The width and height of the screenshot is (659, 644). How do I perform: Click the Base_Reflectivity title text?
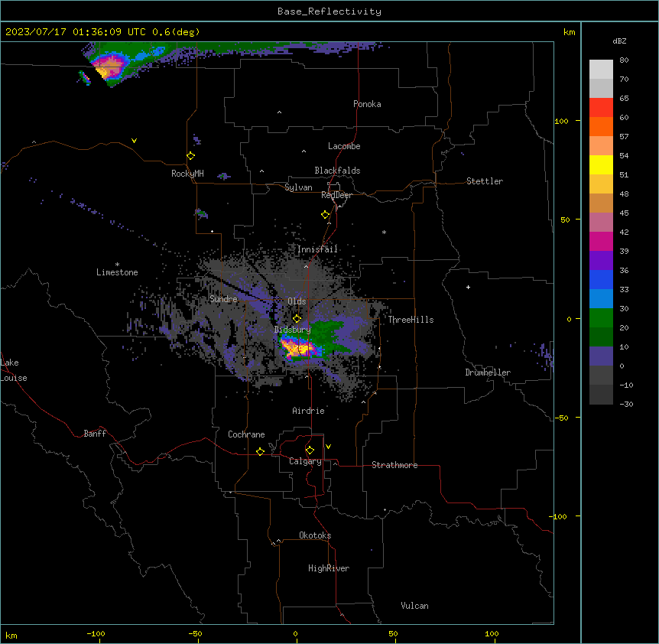[329, 11]
